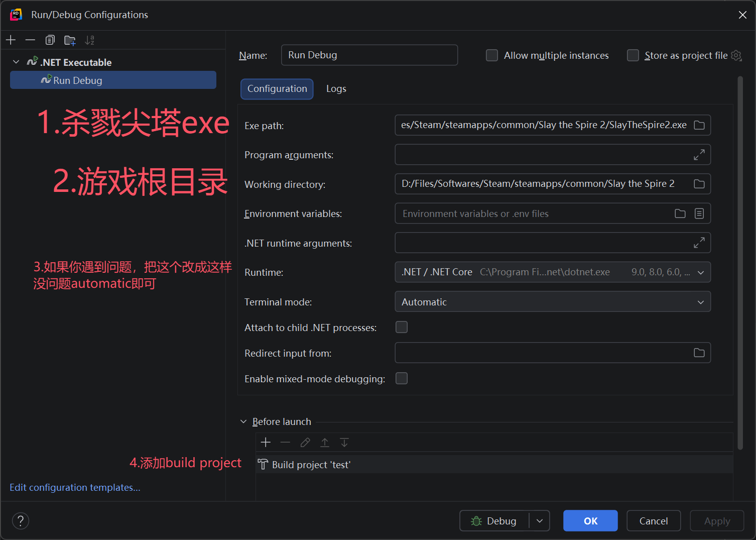Close the Run/Debug Configurations dialog

(742, 15)
